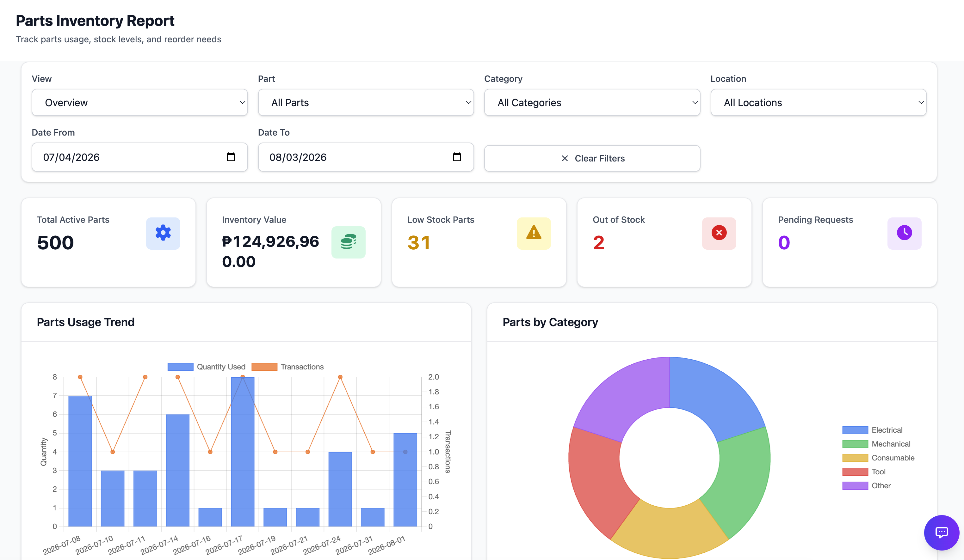Viewport: 964px width, 560px height.
Task: Open the Date From calendar picker icon
Action: [x=231, y=157]
